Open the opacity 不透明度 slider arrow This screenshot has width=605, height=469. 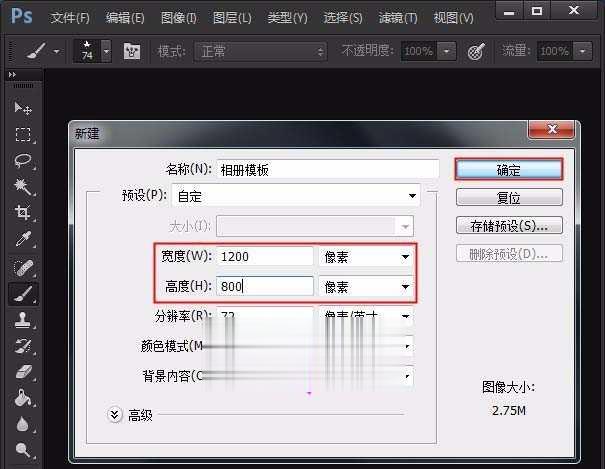447,51
